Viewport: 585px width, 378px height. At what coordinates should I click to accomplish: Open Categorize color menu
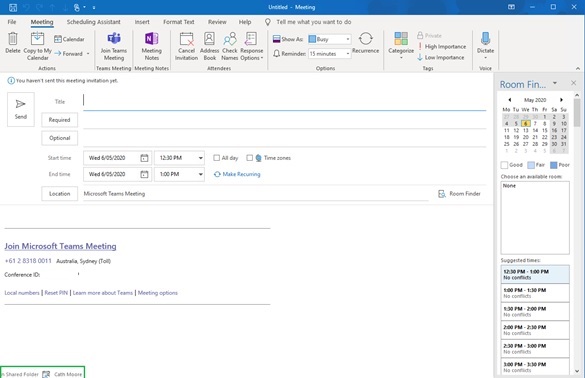click(401, 46)
